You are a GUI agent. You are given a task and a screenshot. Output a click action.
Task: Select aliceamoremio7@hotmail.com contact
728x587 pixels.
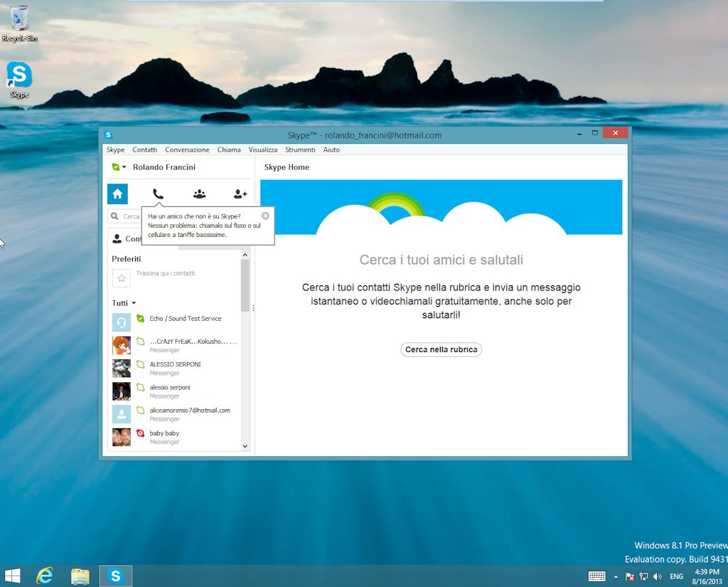[175, 414]
